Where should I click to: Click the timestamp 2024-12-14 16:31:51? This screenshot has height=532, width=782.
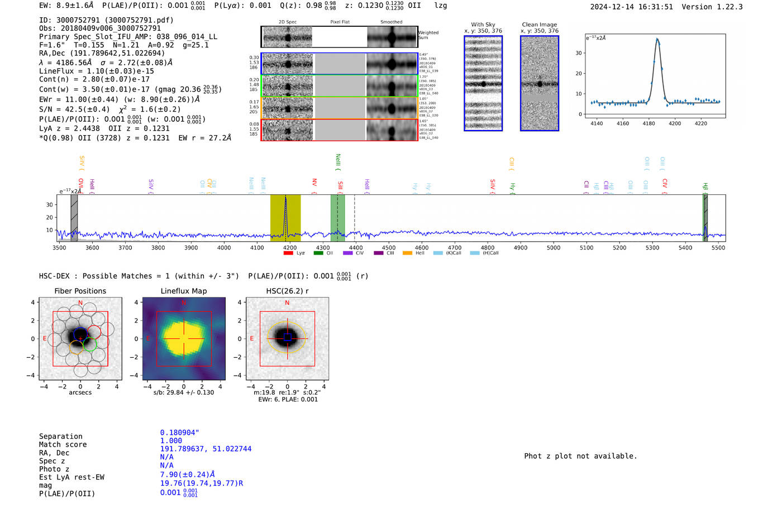tap(632, 7)
